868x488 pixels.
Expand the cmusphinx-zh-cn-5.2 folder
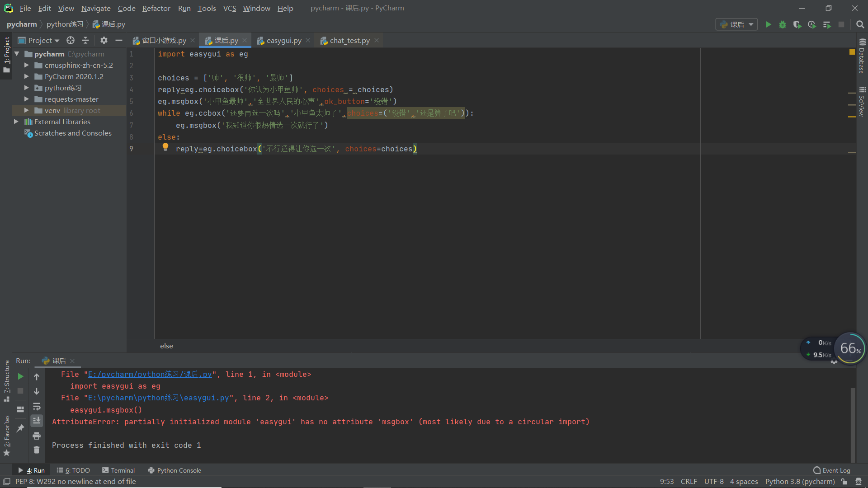click(26, 65)
